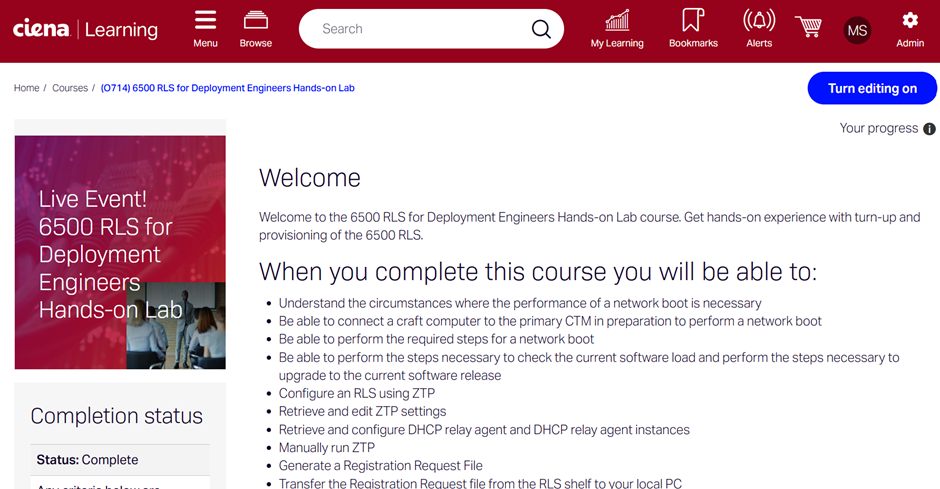Open the MS user profile avatar
Screen dimensions: 940x489
click(x=857, y=31)
